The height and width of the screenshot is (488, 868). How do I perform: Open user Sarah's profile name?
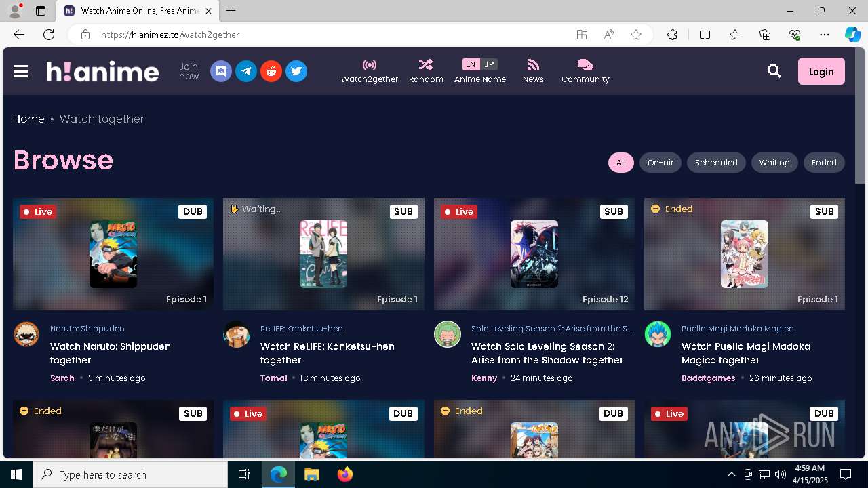62,378
